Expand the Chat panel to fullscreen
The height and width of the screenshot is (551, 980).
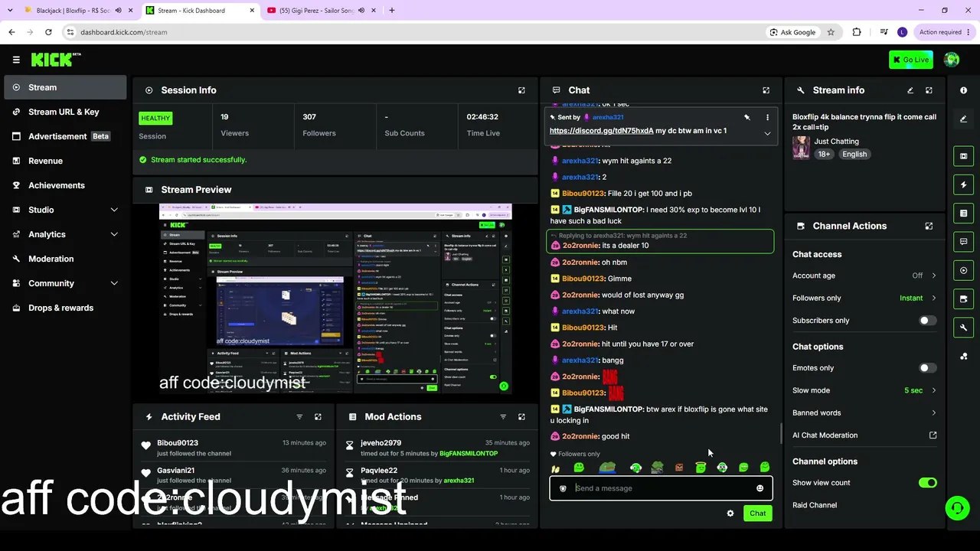pyautogui.click(x=766, y=90)
